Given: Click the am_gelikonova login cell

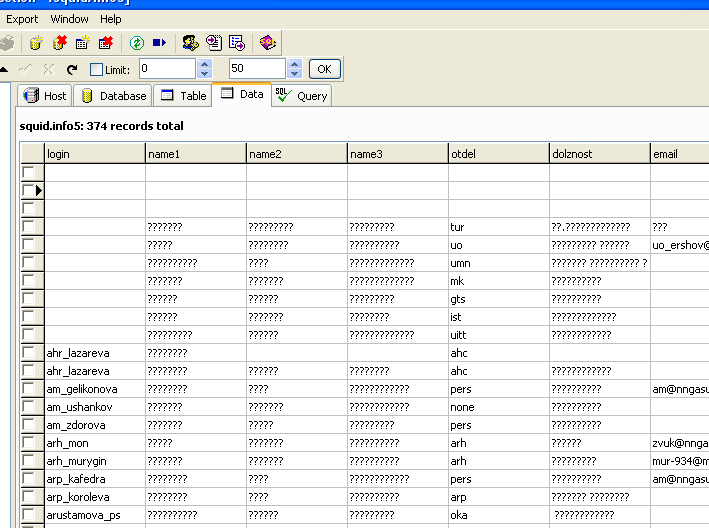Looking at the screenshot, I should [95, 389].
